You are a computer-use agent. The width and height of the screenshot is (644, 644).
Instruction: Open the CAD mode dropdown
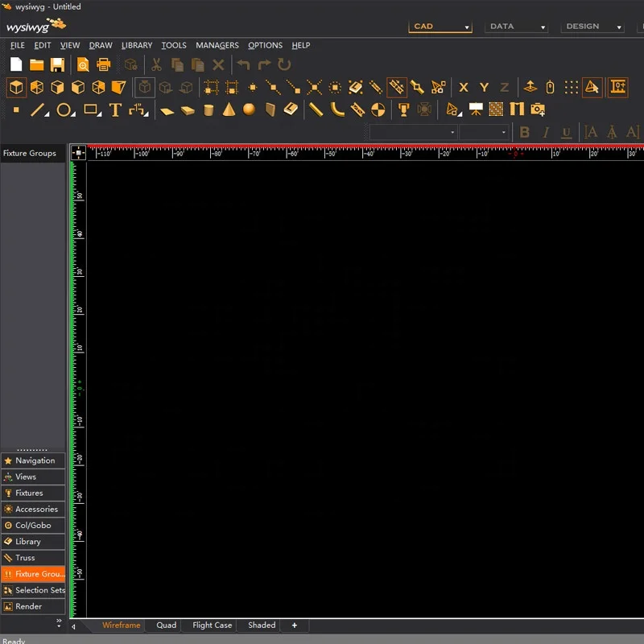tap(440, 27)
